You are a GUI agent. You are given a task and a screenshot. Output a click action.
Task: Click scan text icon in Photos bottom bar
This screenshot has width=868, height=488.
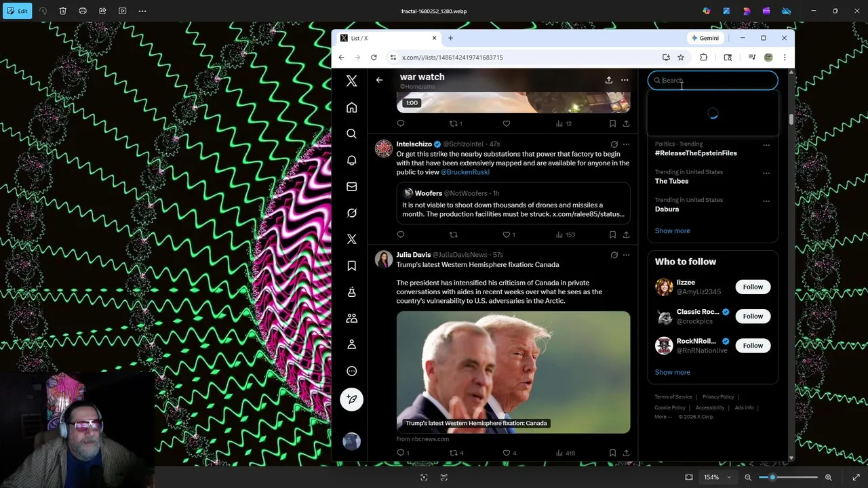coord(443,477)
